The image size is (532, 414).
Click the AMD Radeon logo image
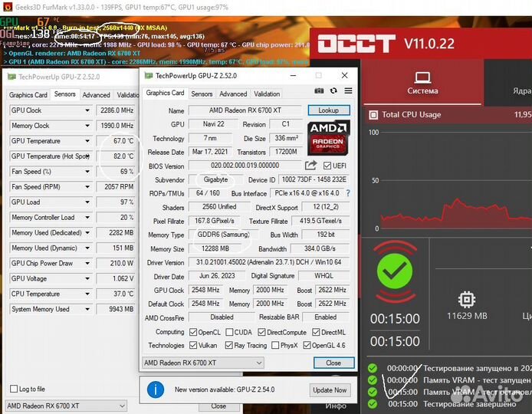point(328,137)
